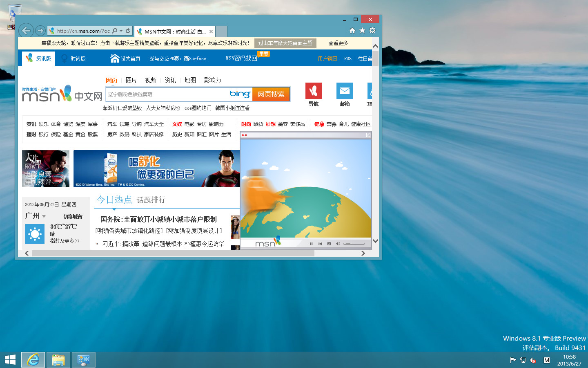Adjust the video player volume slider
This screenshot has height=368, width=588.
click(354, 244)
